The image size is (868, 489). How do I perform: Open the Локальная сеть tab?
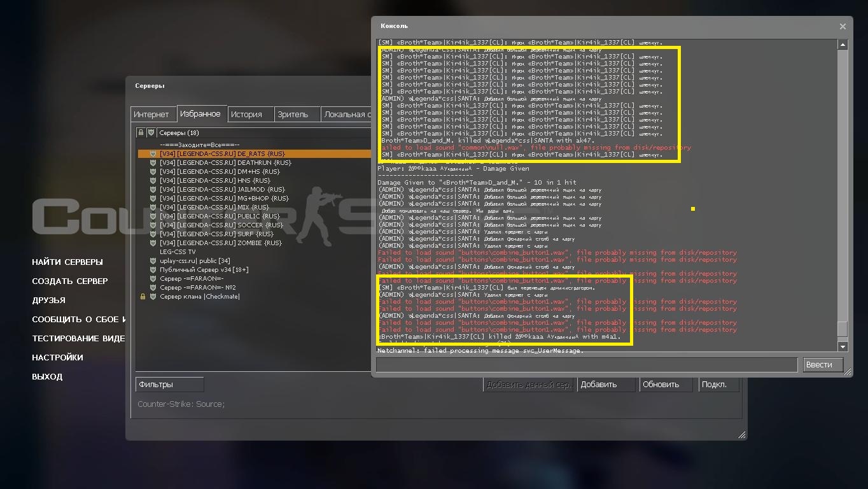[x=346, y=115]
